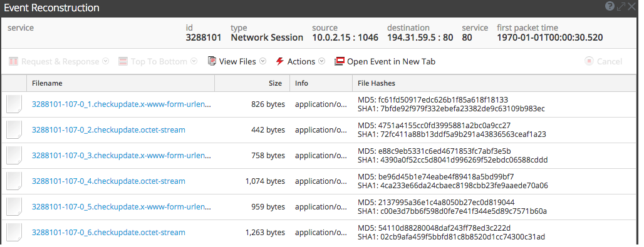Open file 3288101-107-0_5.checkupdate link
Viewport: 644px width, 247px height.
122,207
